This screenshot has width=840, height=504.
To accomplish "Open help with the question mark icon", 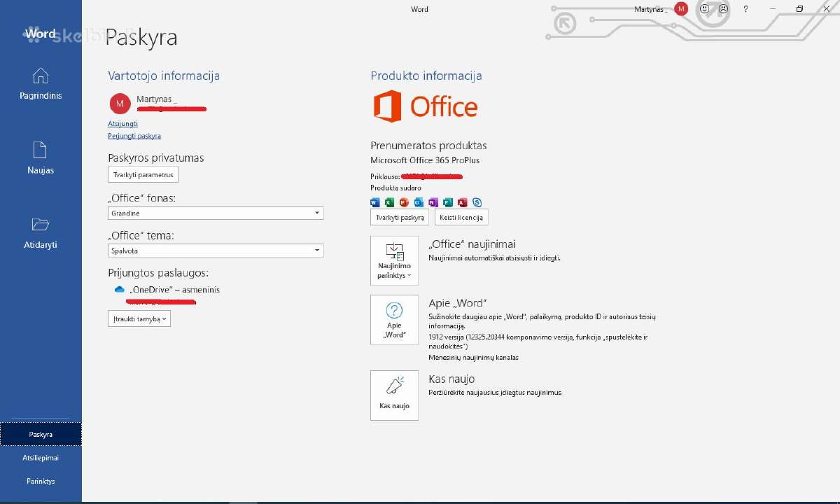I will click(745, 9).
